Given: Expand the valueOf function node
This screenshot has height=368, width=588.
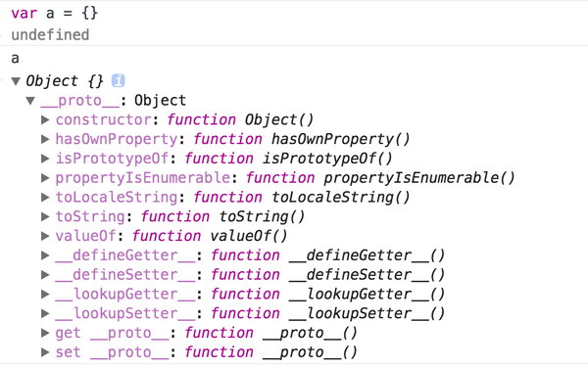Looking at the screenshot, I should point(45,236).
